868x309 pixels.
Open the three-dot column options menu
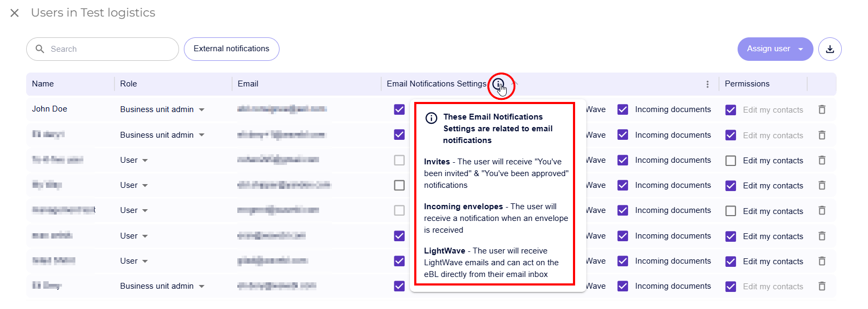click(707, 84)
